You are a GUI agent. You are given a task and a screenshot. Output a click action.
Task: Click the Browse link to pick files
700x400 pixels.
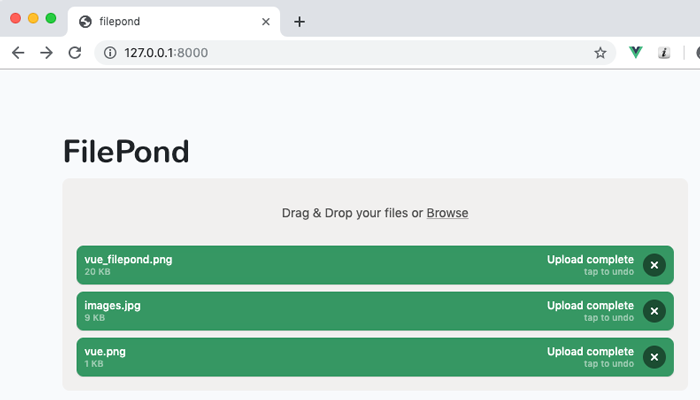click(x=447, y=213)
